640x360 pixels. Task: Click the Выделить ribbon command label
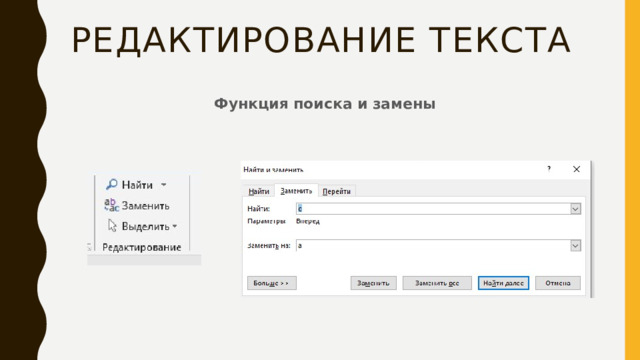click(x=145, y=226)
